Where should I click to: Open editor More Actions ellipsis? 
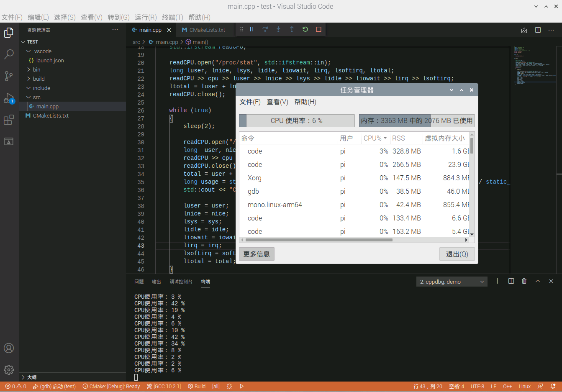click(x=551, y=30)
